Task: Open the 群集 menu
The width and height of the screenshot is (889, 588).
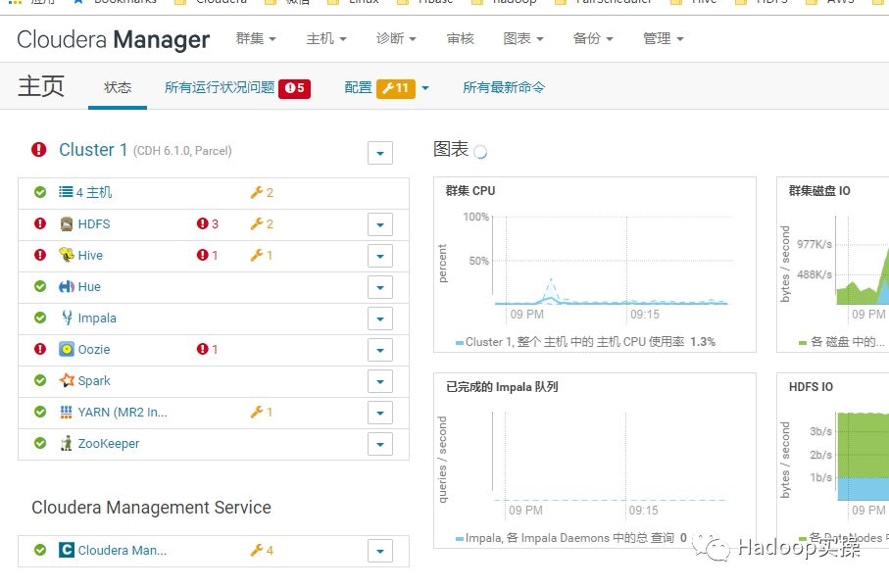Action: click(256, 38)
